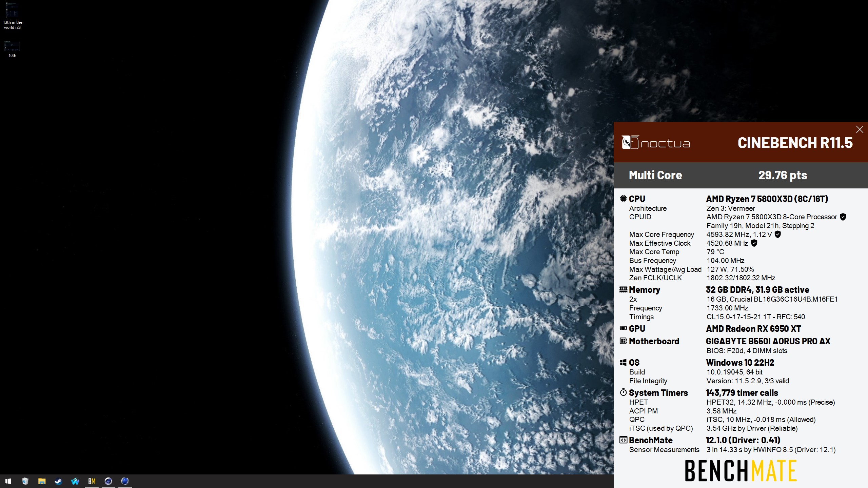Open File Explorer from the taskbar
This screenshot has height=488, width=868.
point(42,481)
